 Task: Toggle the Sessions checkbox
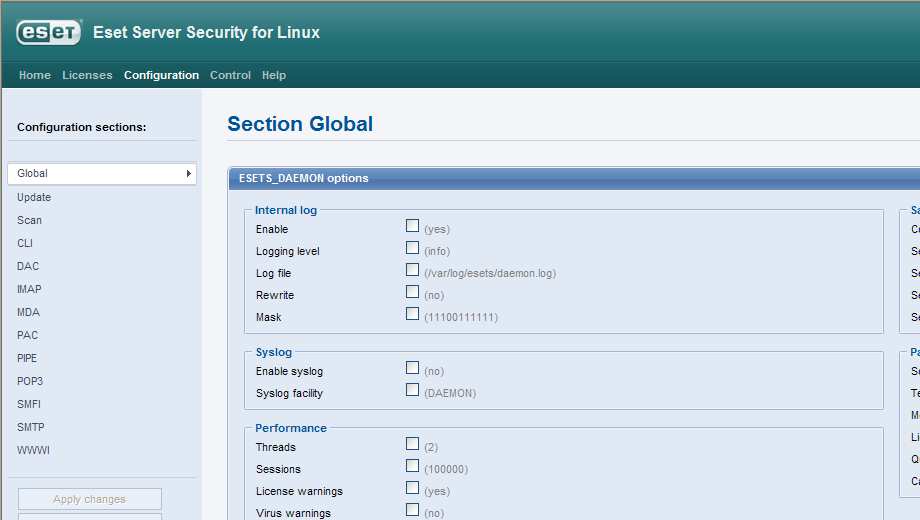click(x=412, y=465)
